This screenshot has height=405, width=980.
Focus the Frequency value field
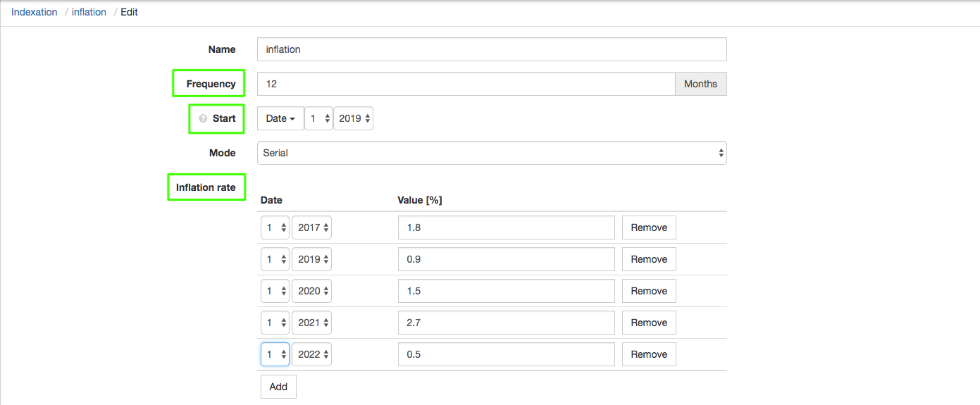pyautogui.click(x=466, y=84)
